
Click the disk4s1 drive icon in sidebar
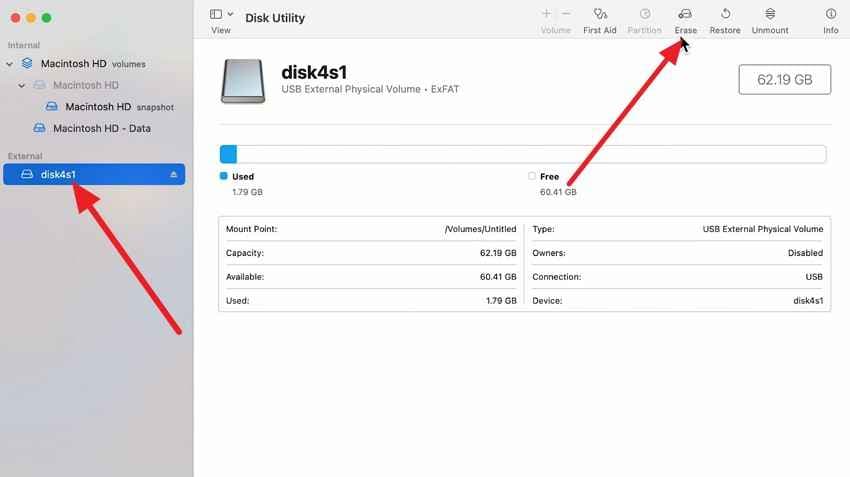(x=27, y=175)
